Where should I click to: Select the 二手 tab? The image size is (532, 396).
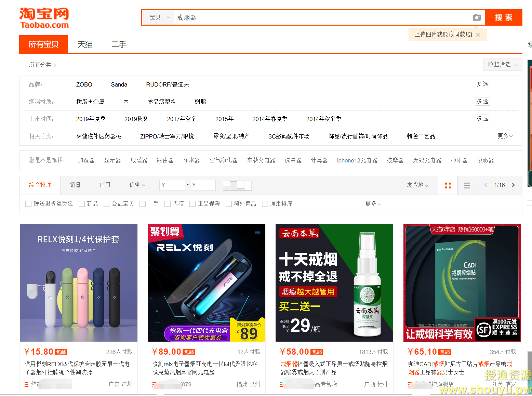[x=119, y=44]
